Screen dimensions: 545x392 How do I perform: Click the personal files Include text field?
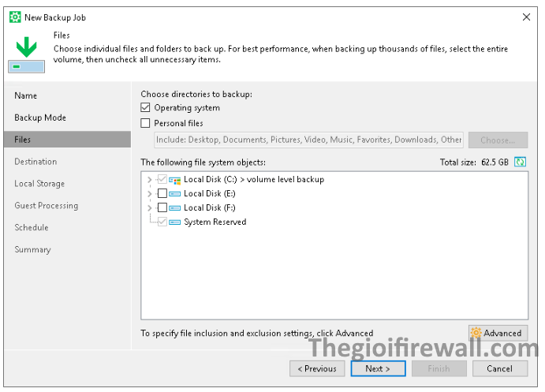(308, 140)
